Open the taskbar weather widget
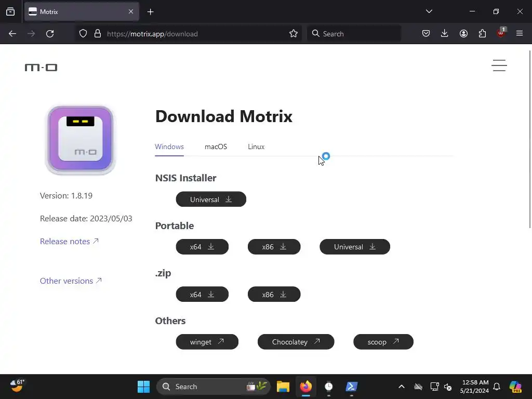532x399 pixels. pos(17,386)
